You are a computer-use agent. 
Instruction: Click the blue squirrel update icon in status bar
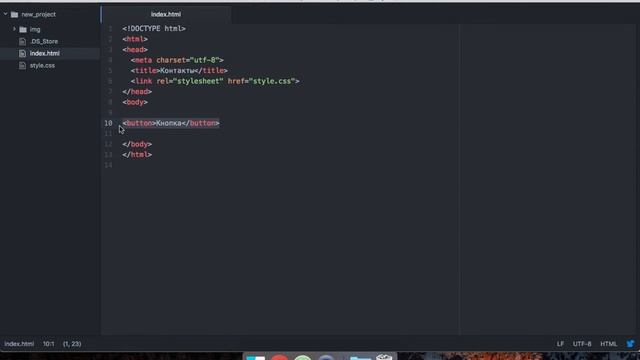point(630,344)
